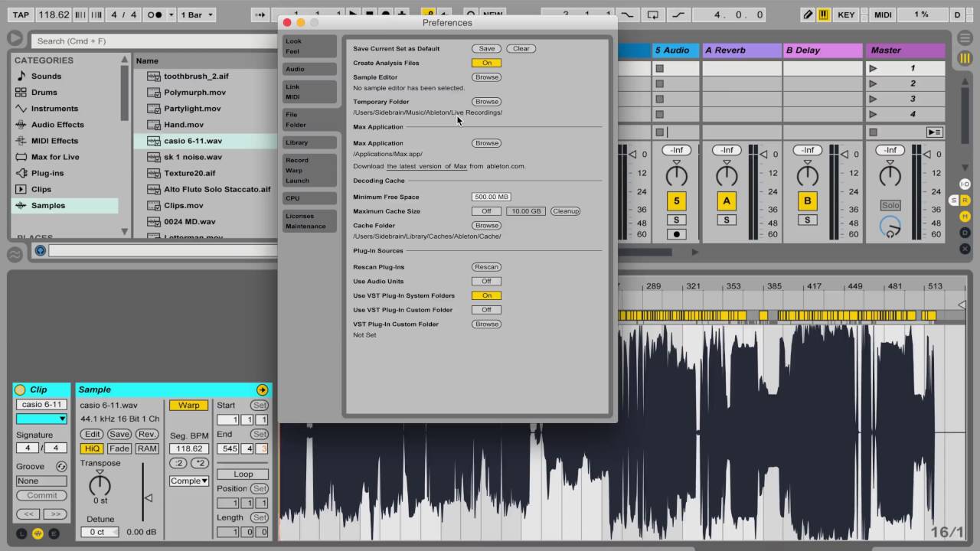Image resolution: width=980 pixels, height=551 pixels.
Task: Launch Master scene 3
Action: [x=873, y=99]
